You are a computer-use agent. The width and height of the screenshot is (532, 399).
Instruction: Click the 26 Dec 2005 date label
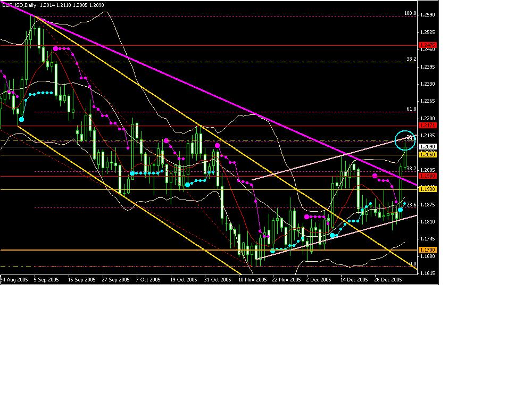388,280
